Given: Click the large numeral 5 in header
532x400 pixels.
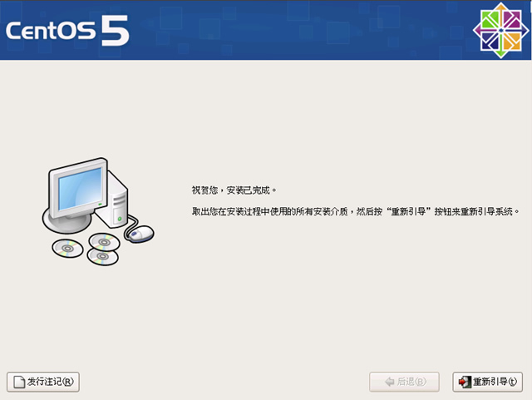Looking at the screenshot, I should coord(115,31).
